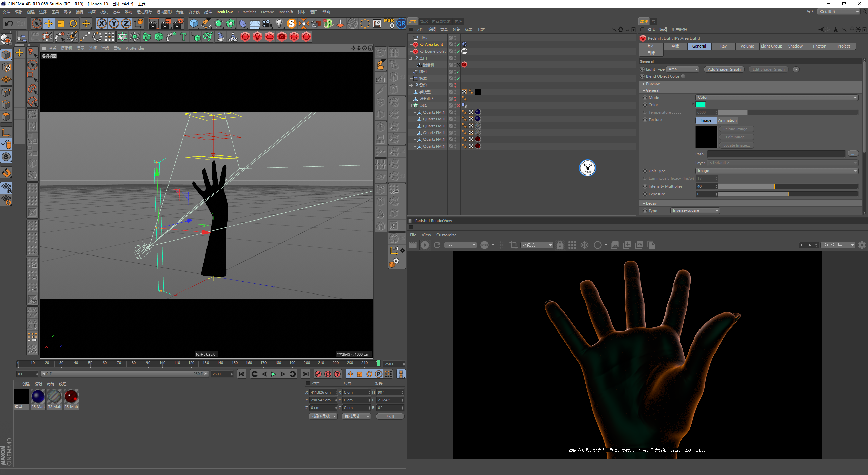This screenshot has width=868, height=475.
Task: Play the timeline animation forward
Action: pos(273,374)
